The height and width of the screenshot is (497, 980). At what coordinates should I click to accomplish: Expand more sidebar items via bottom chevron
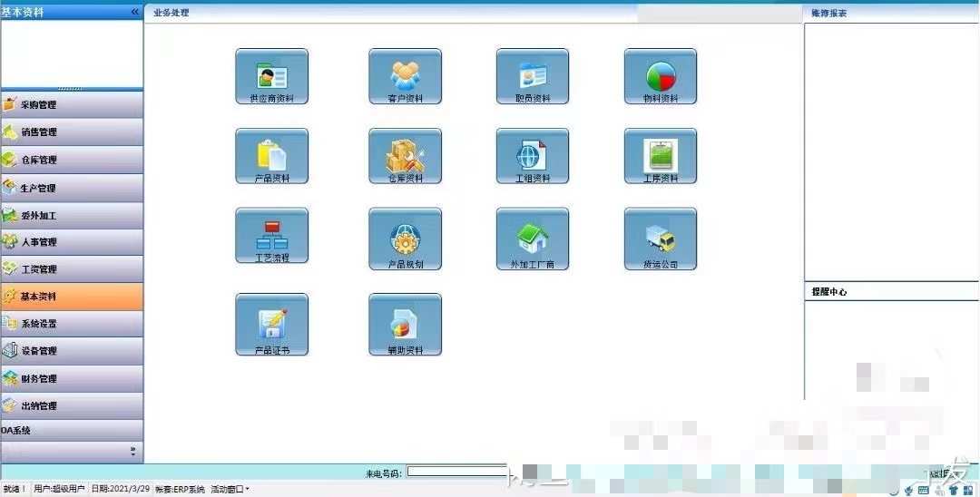[132, 451]
